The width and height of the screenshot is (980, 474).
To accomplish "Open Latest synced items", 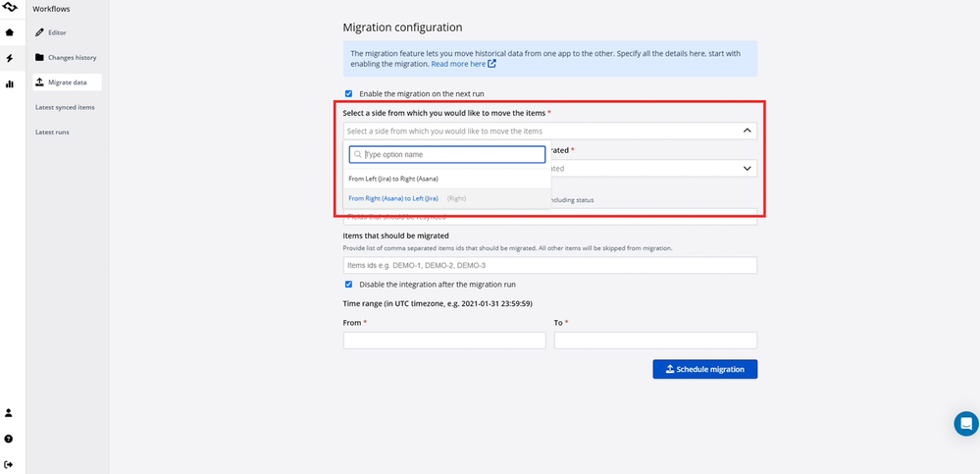I will (x=65, y=107).
